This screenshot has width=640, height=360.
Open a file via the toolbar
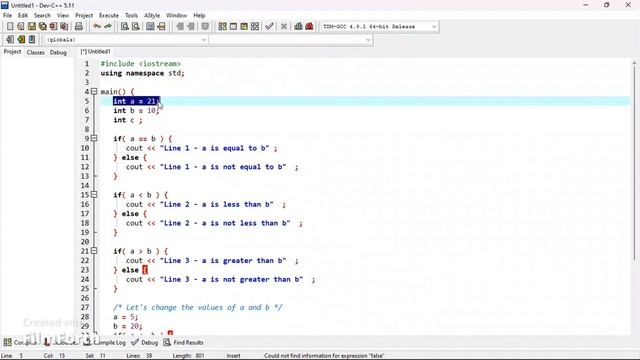20,27
